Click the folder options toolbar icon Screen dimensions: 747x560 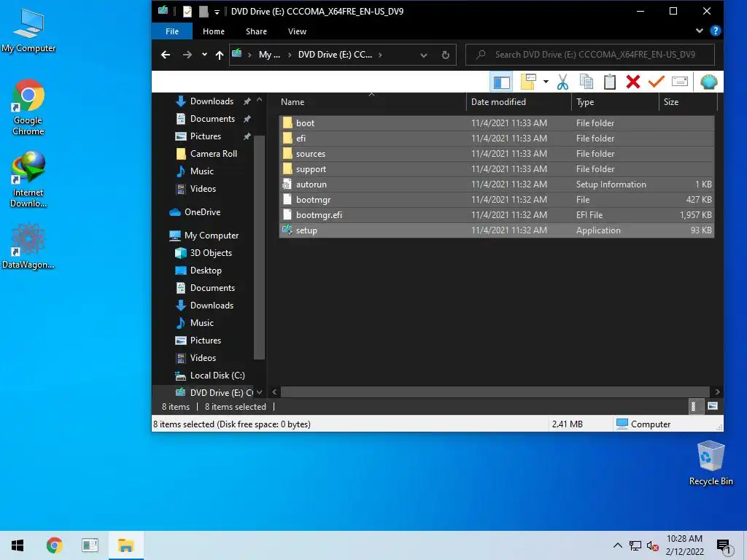pyautogui.click(x=528, y=82)
